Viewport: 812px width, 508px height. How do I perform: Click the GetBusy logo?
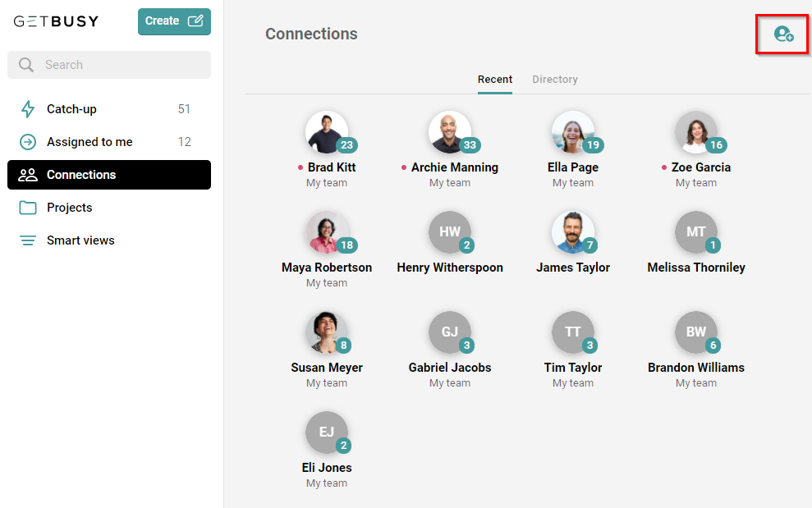[x=56, y=21]
